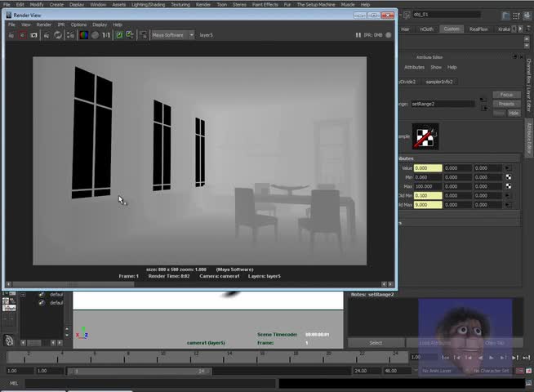Image resolution: width=534 pixels, height=392 pixels.
Task: Select the RealFlow shelf tab
Action: (x=478, y=29)
